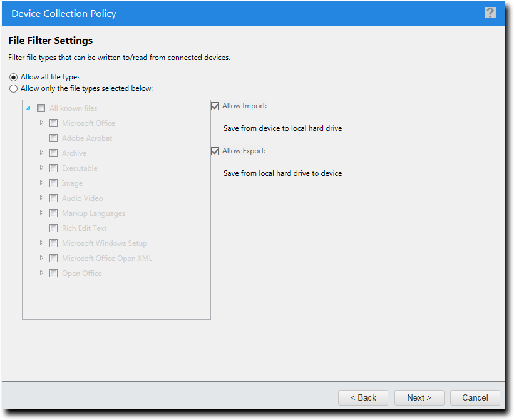Click the Back button
This screenshot has width=514, height=420.
362,397
